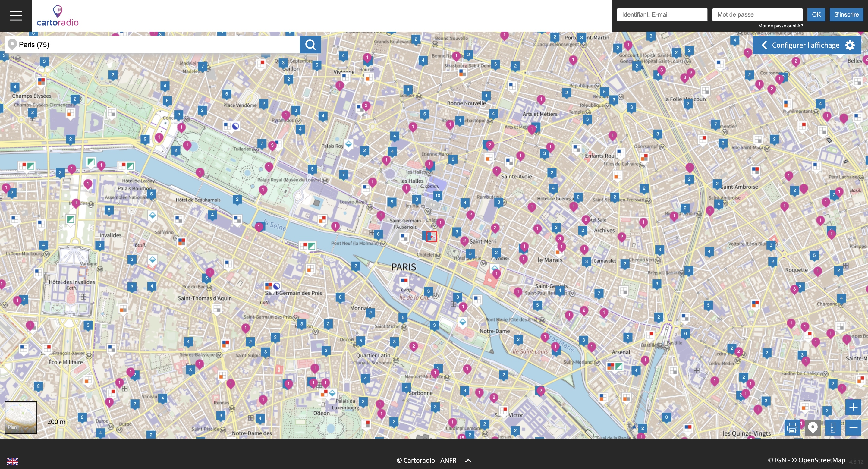Click the green-white antenna marker near Pont Neuf
Viewport: 868px width, 469px height.
pos(312,246)
